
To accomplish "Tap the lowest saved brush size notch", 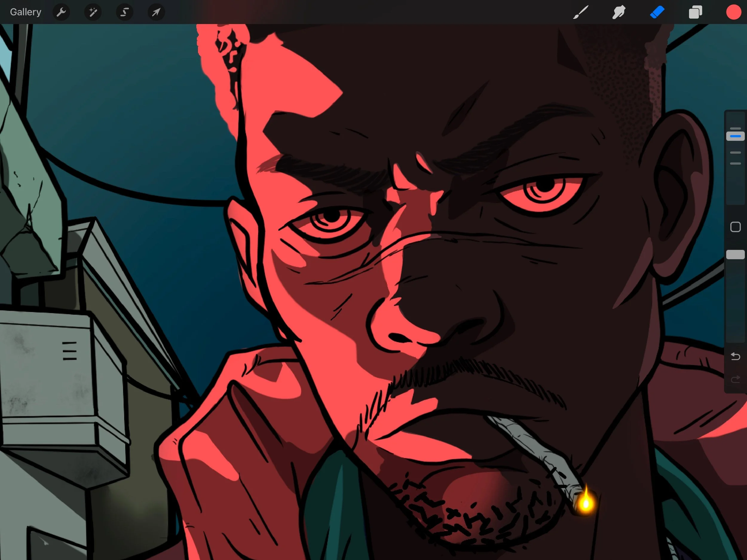I will coord(735,163).
